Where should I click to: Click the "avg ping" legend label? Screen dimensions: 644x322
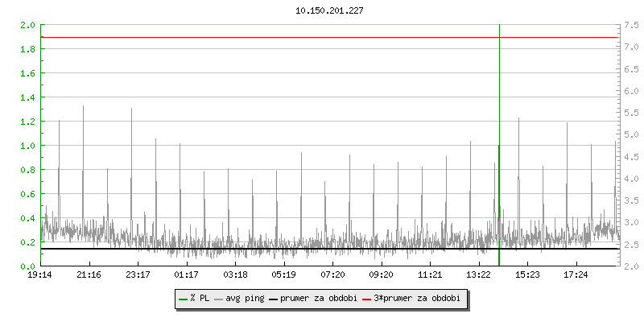(243, 298)
